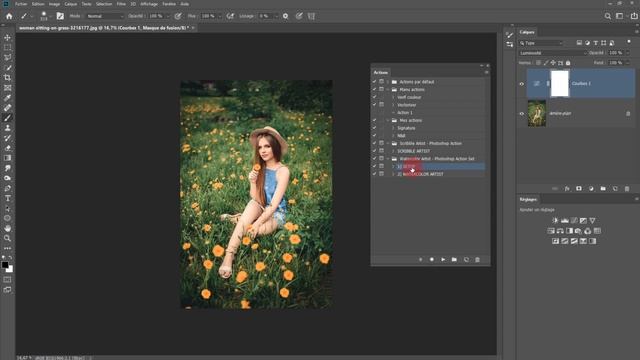Open the Image menu

54,4
